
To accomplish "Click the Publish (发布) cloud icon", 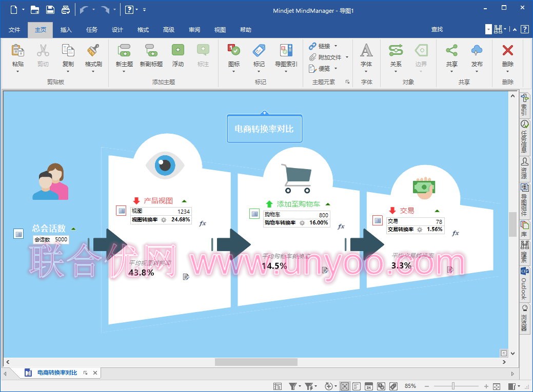I will [477, 51].
